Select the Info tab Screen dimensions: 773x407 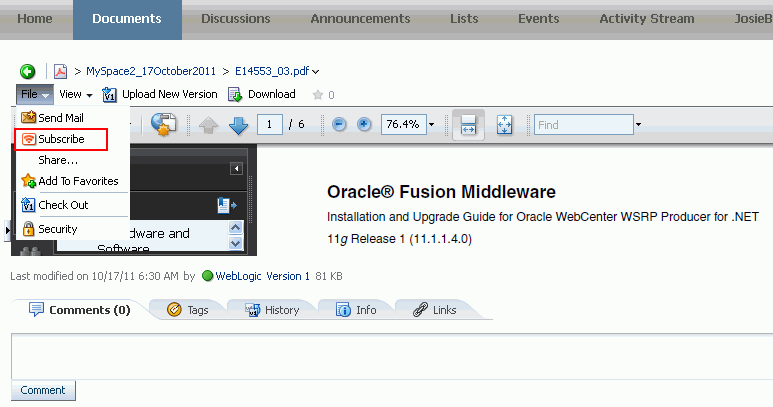pos(356,310)
